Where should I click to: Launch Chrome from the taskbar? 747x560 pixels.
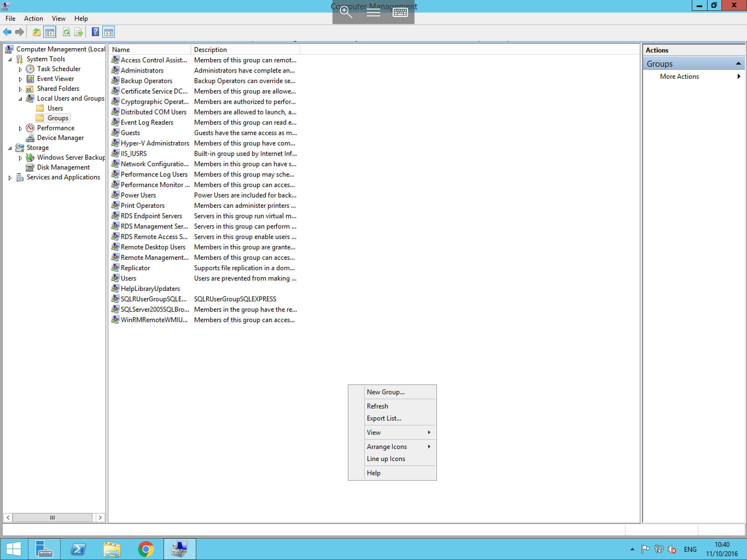pos(146,549)
